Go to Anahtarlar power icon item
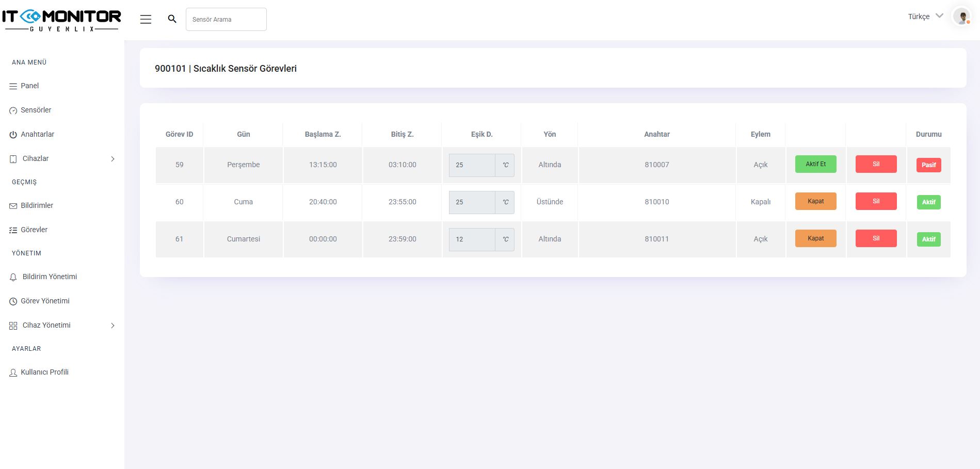980x469 pixels. 37,134
